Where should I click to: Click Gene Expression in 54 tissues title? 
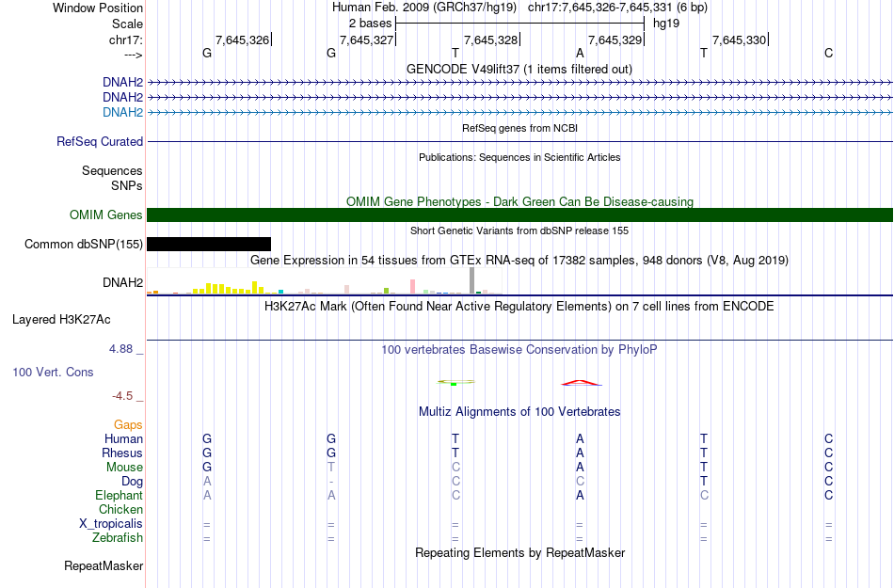click(x=519, y=261)
